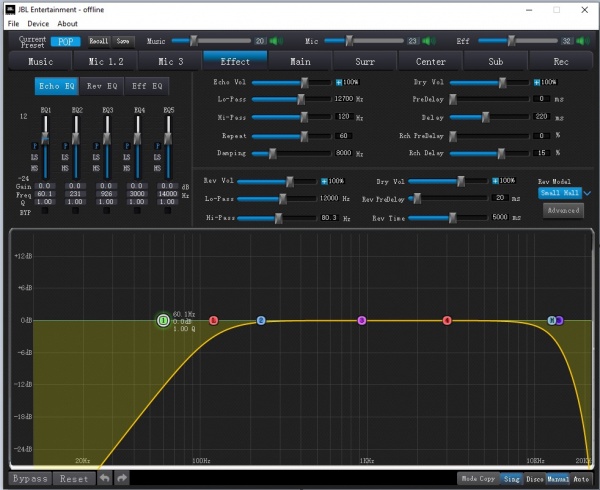600x490 pixels.
Task: Mute the Music channel speaker icon
Action: click(x=277, y=41)
